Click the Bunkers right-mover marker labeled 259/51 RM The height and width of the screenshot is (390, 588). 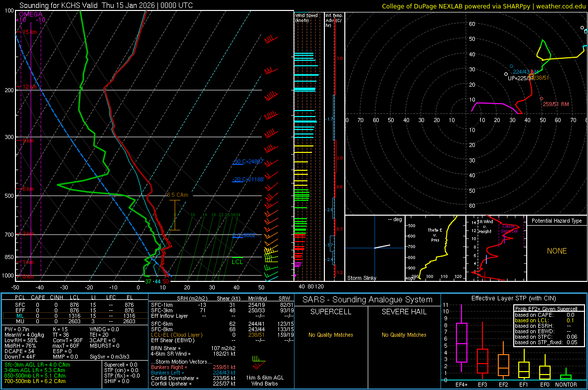pos(542,99)
